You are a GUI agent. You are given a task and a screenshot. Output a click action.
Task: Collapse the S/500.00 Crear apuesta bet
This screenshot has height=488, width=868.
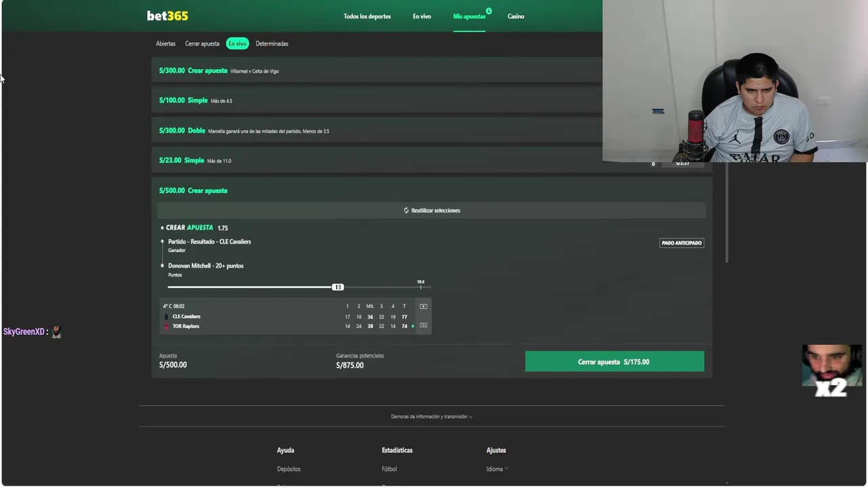point(431,190)
